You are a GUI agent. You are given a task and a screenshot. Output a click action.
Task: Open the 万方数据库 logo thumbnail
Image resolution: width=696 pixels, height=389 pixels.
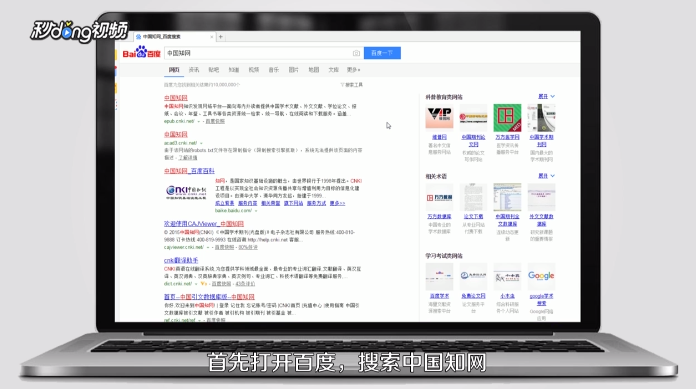(x=439, y=197)
